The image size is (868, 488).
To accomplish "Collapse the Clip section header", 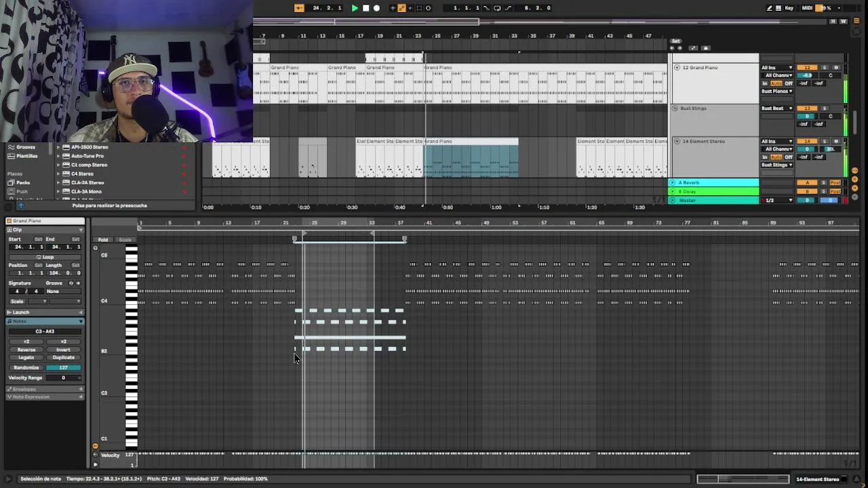I will coord(45,230).
